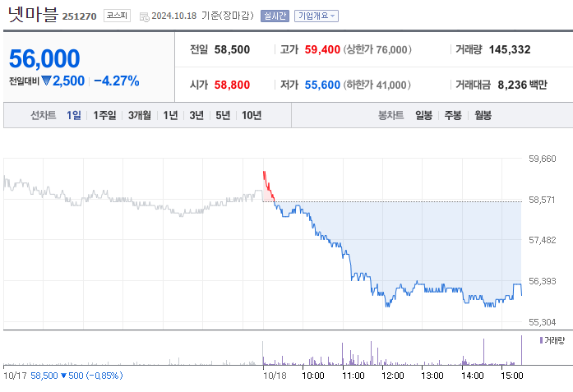Click the 10/17 summary 58,500 ▼500 (-0.85%)
This screenshot has height=392, width=573.
(76, 376)
